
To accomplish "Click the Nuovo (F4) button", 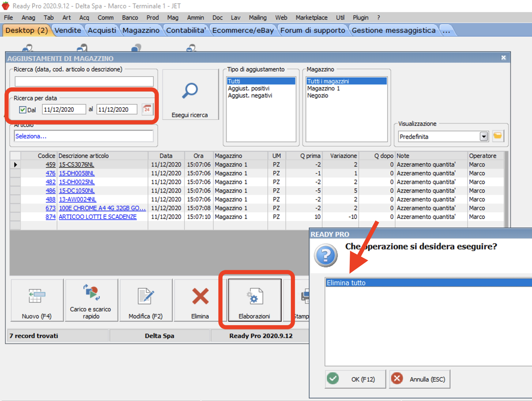I will (x=37, y=300).
